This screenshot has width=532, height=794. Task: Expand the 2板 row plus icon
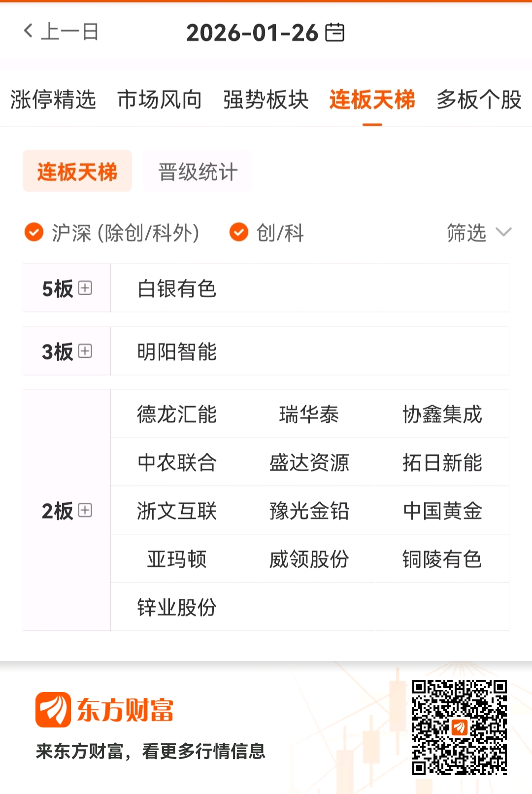85,510
